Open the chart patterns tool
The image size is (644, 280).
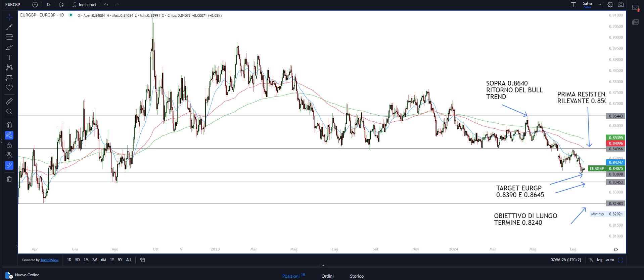coord(9,68)
